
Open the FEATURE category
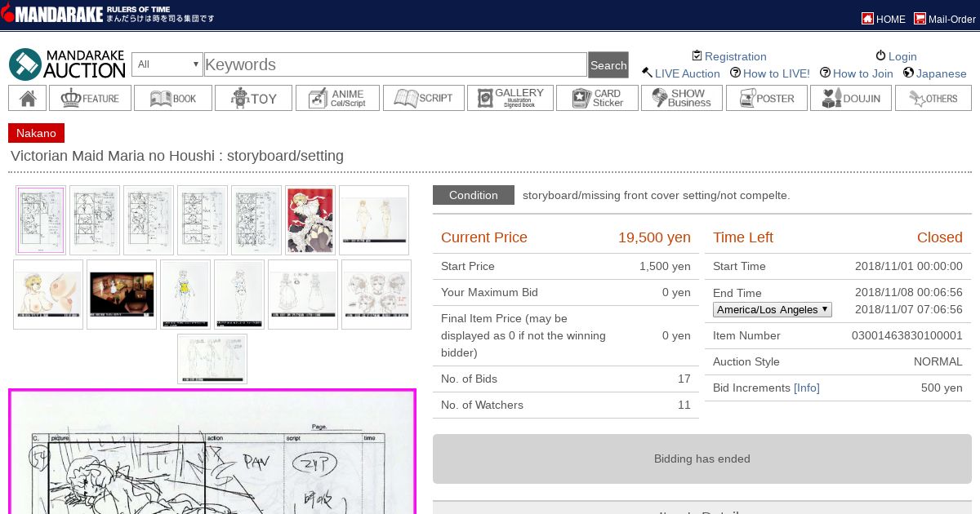(x=90, y=98)
